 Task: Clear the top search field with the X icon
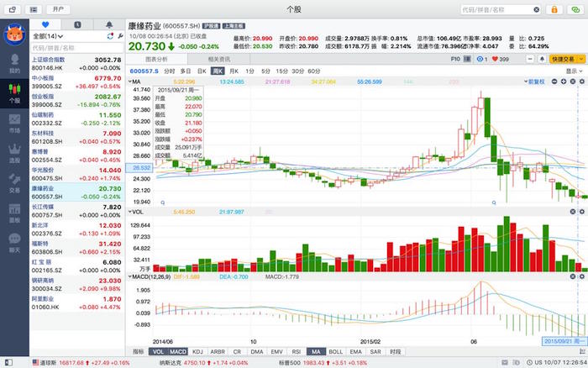tap(537, 9)
